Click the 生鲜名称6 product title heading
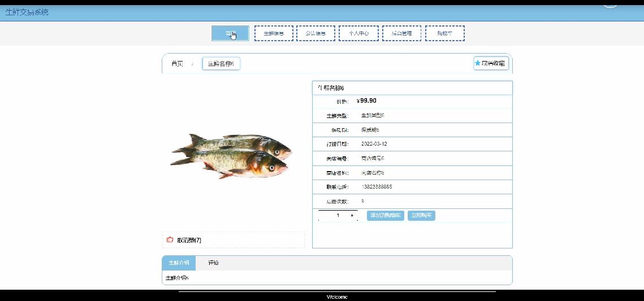Image resolution: width=644 pixels, height=301 pixels. [x=331, y=88]
